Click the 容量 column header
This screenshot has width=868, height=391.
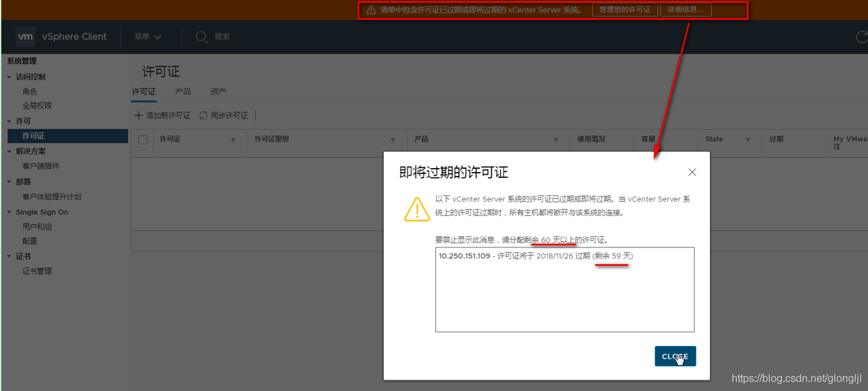(x=648, y=140)
